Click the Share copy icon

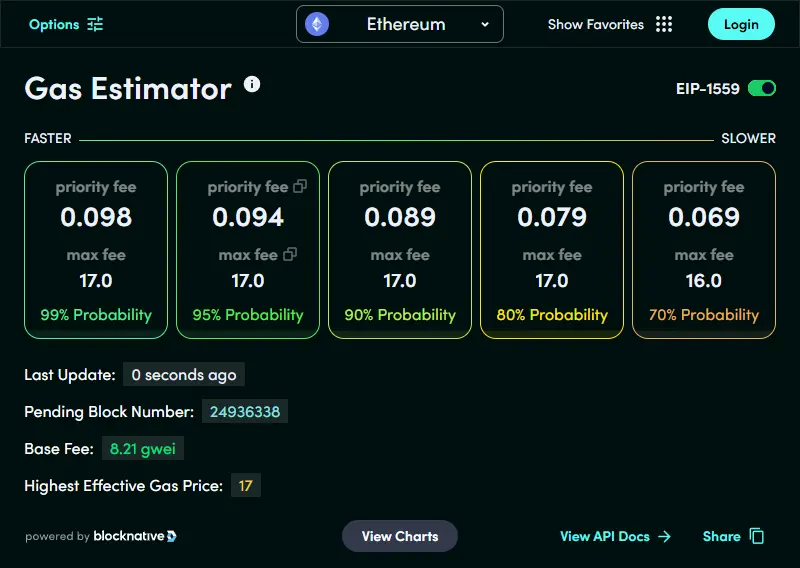(757, 536)
